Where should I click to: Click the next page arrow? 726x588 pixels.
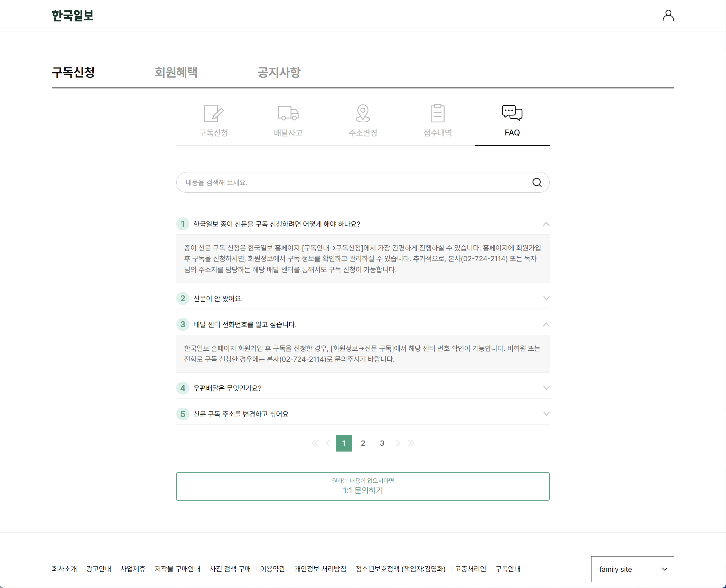click(x=398, y=443)
